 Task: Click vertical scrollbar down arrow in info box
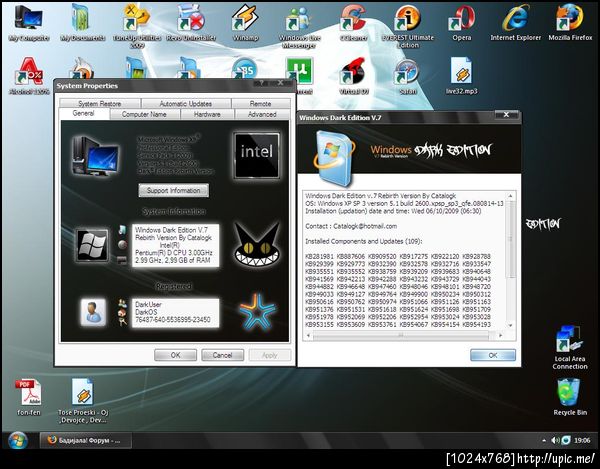(510, 326)
